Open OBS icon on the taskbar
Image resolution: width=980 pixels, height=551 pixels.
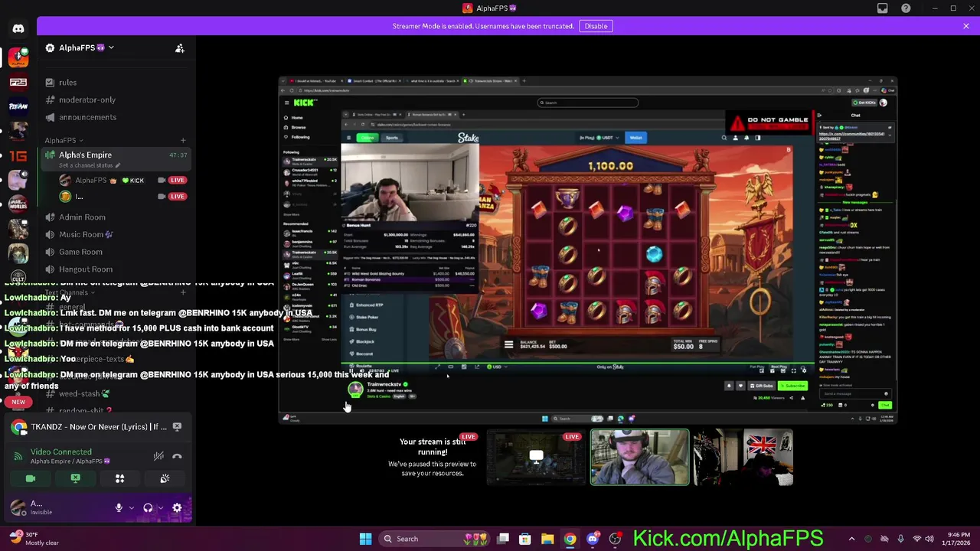point(615,539)
